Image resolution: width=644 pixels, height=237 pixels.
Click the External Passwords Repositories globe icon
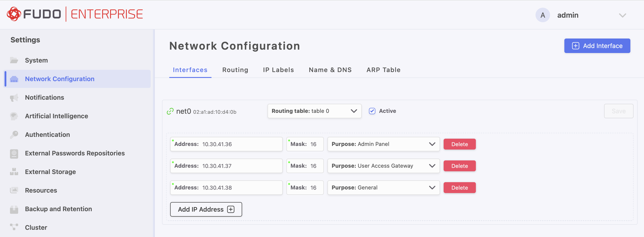(x=14, y=153)
